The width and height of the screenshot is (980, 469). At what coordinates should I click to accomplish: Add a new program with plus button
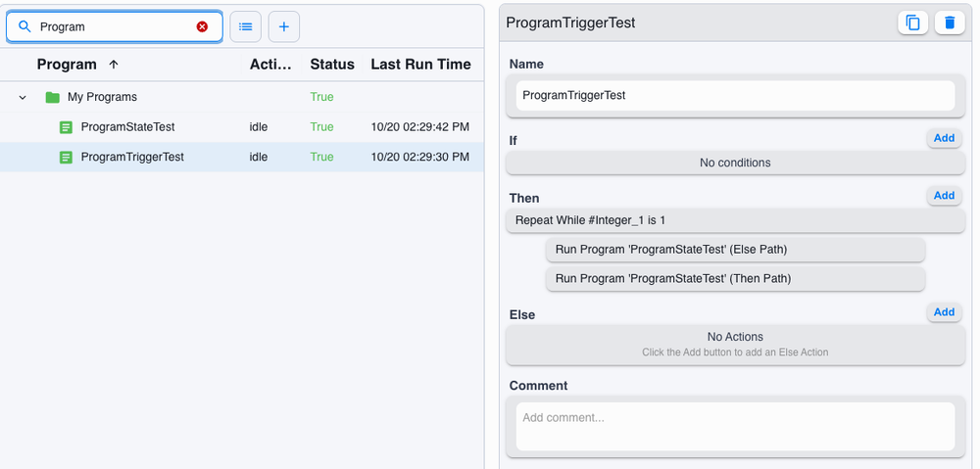[284, 26]
